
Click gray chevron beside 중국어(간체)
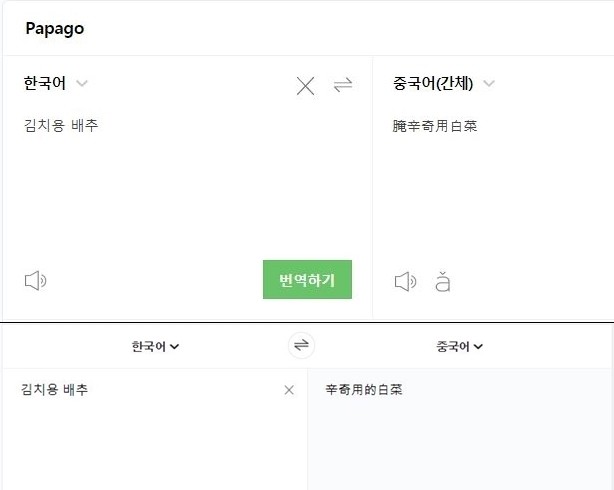(x=488, y=83)
